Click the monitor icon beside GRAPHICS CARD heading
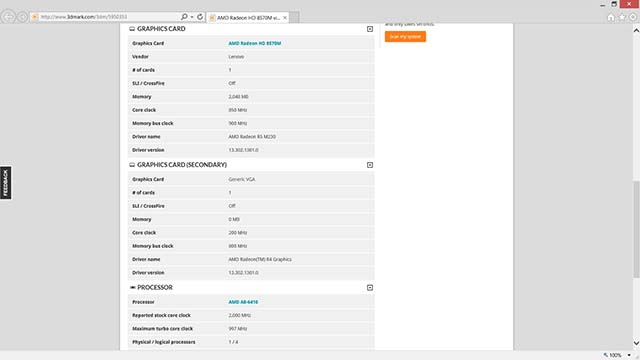 coord(132,29)
